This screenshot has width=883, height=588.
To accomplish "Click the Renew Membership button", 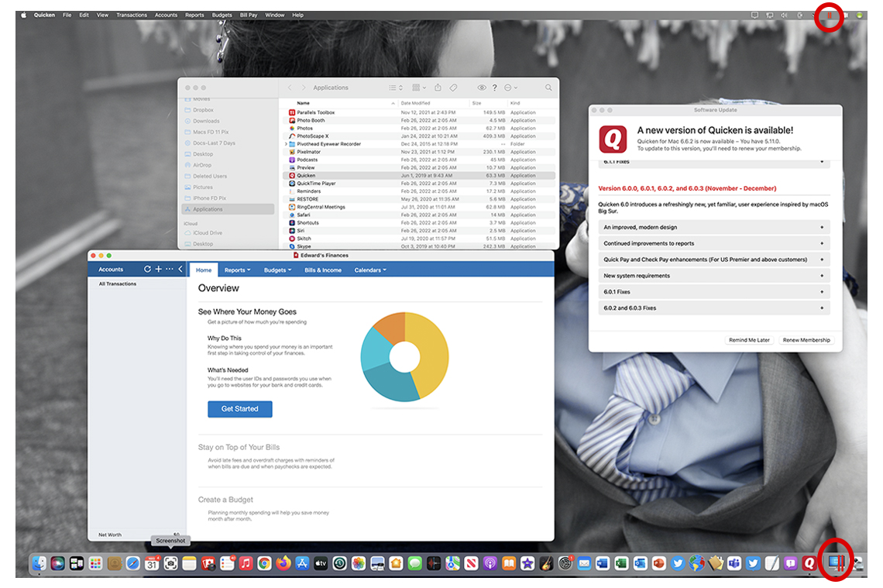I will pyautogui.click(x=806, y=340).
